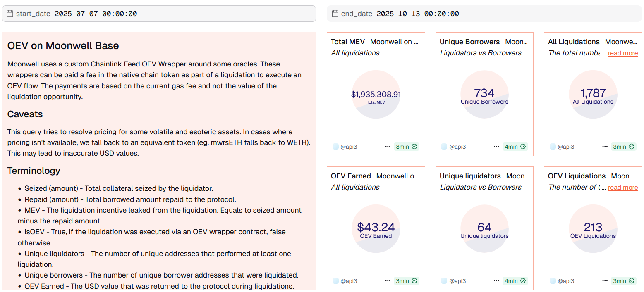644x292 pixels.
Task: Expand the three-dot options on OEV Liquidations card
Action: pyautogui.click(x=605, y=281)
